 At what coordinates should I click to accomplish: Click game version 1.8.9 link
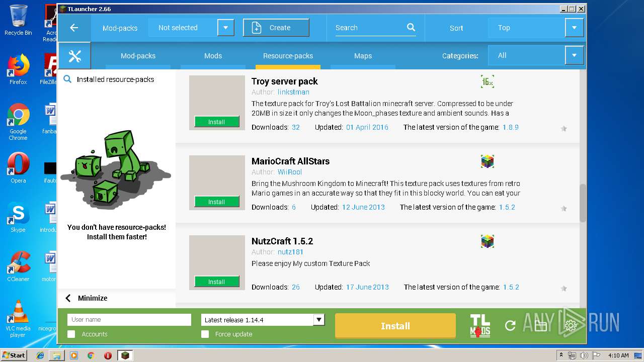tap(511, 127)
